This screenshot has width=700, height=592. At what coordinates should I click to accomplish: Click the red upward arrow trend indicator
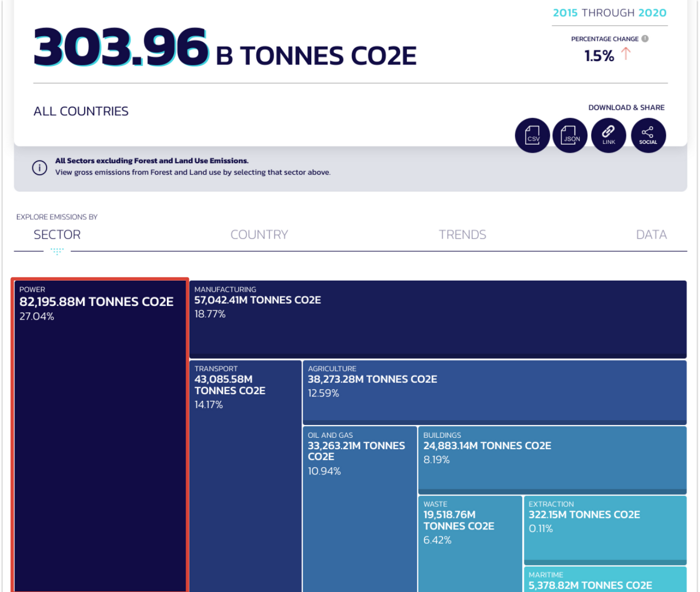[x=626, y=54]
